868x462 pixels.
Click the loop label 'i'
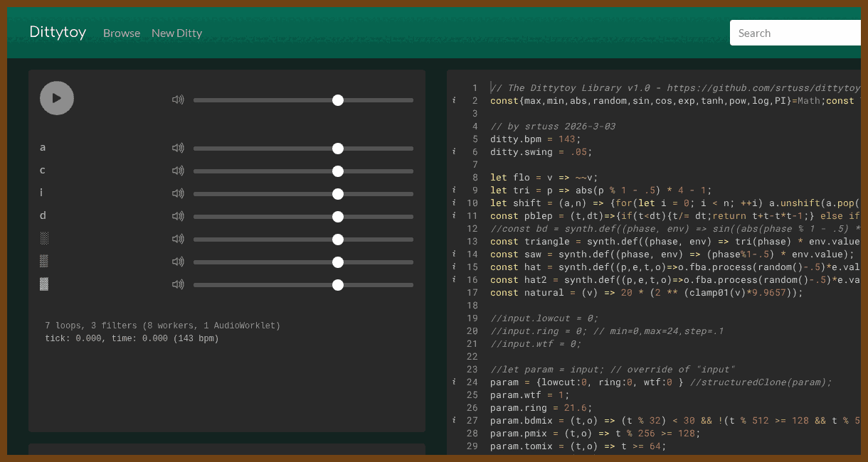(x=41, y=193)
